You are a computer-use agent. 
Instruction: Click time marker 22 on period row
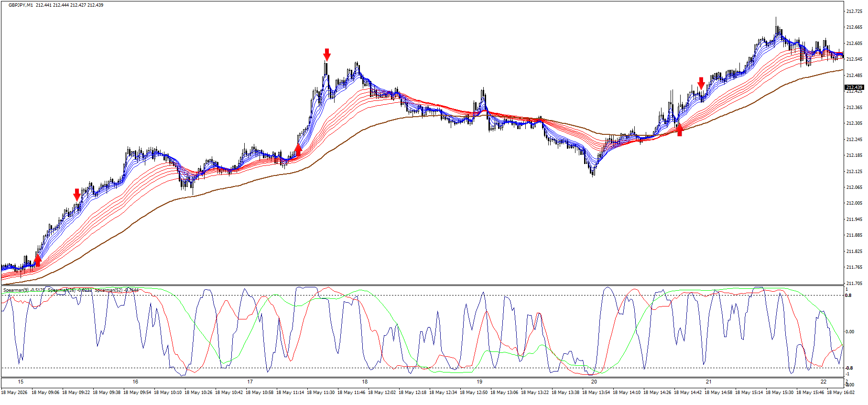824,382
